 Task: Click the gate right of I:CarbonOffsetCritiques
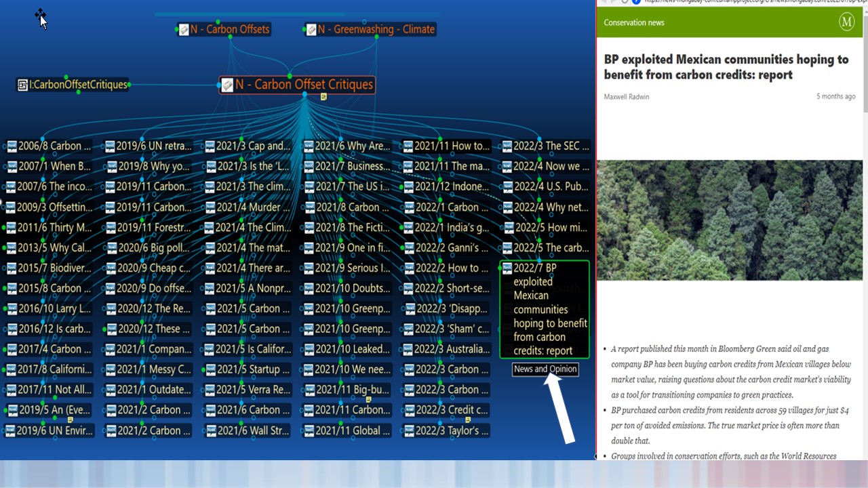pos(129,85)
